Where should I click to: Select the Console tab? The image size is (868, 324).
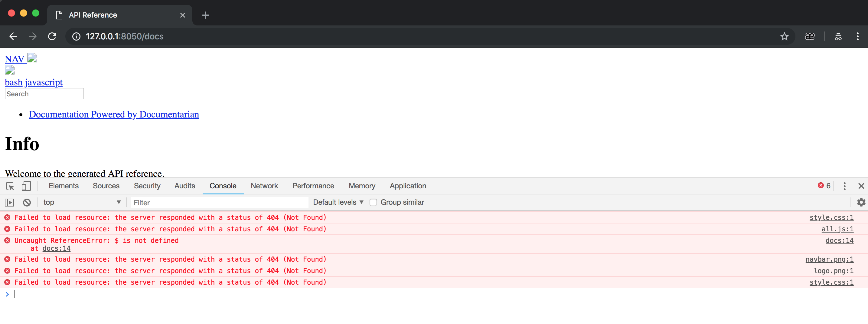point(223,186)
